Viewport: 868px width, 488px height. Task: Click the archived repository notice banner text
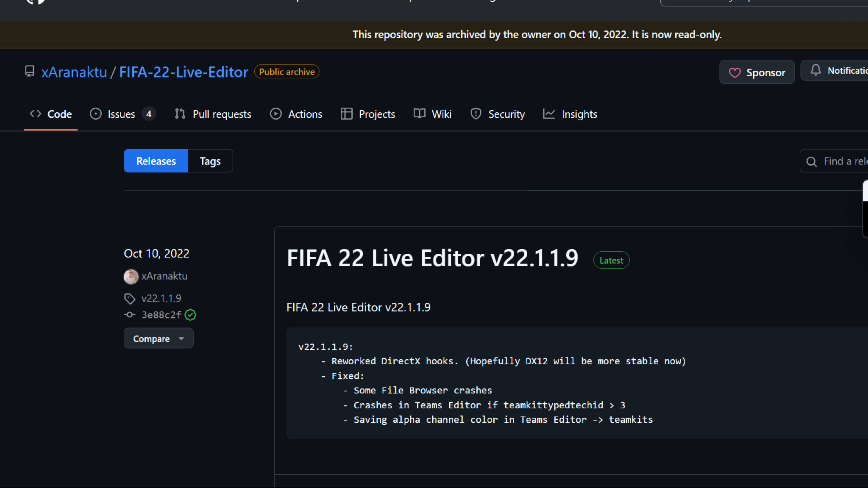coord(537,34)
